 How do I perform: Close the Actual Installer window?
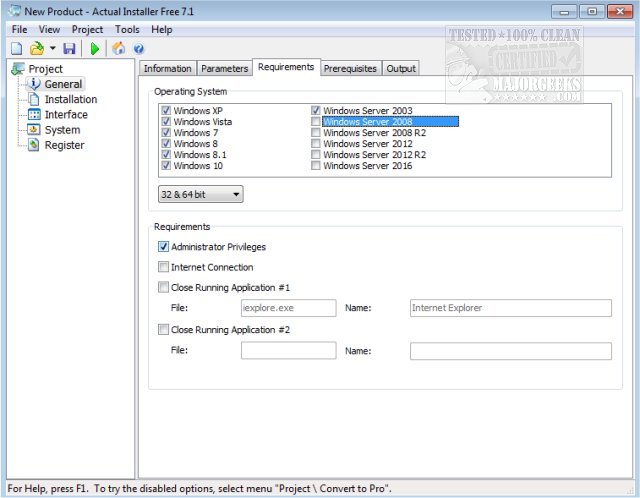pos(620,12)
